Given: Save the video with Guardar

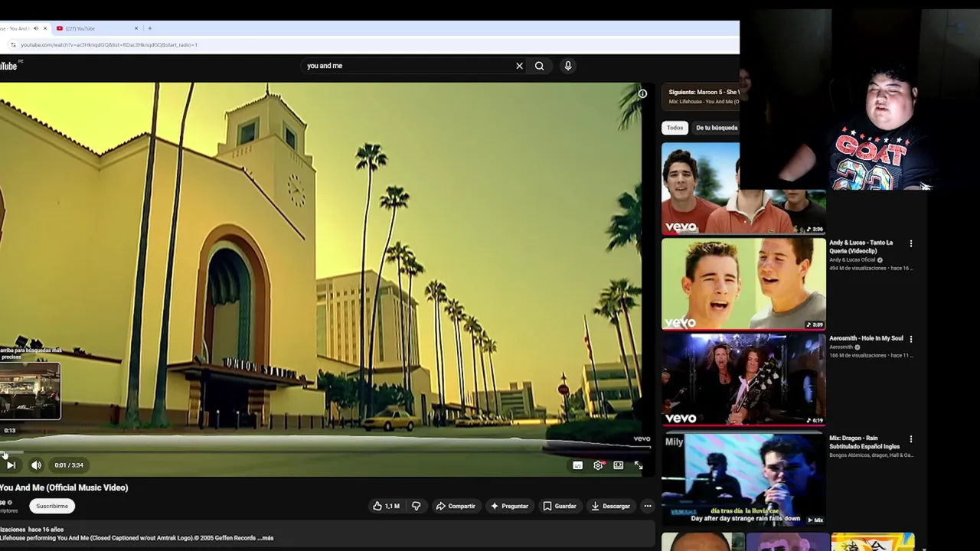Looking at the screenshot, I should 559,506.
